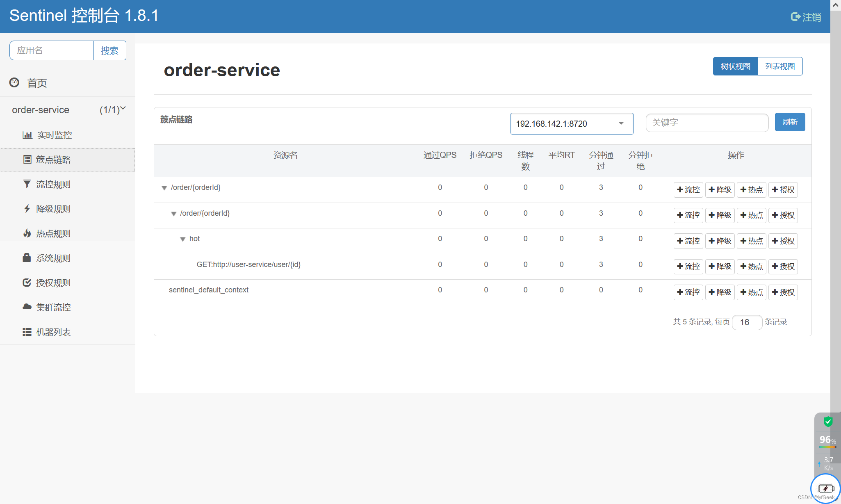The width and height of the screenshot is (841, 504).
Task: Click the logout icon (注销)
Action: tap(795, 17)
